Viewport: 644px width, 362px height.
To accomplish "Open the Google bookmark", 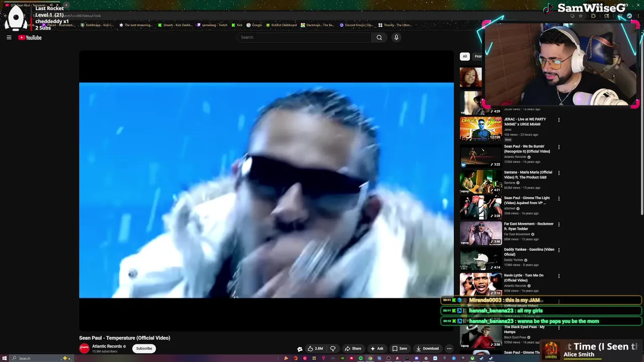I will (254, 25).
